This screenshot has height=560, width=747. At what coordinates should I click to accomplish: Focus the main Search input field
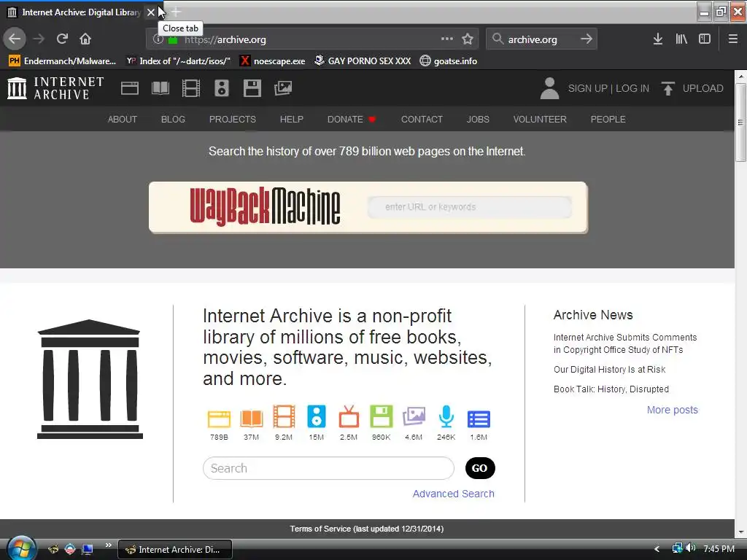click(x=328, y=468)
